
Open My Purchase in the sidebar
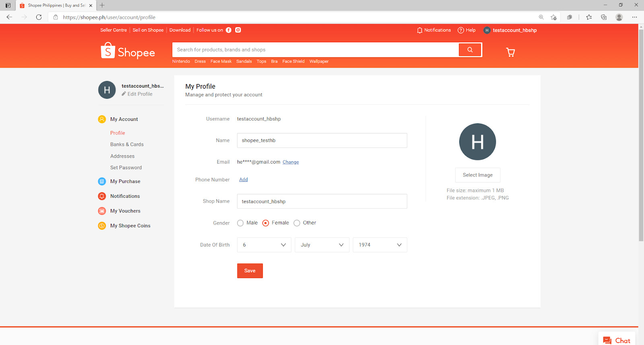pos(125,181)
